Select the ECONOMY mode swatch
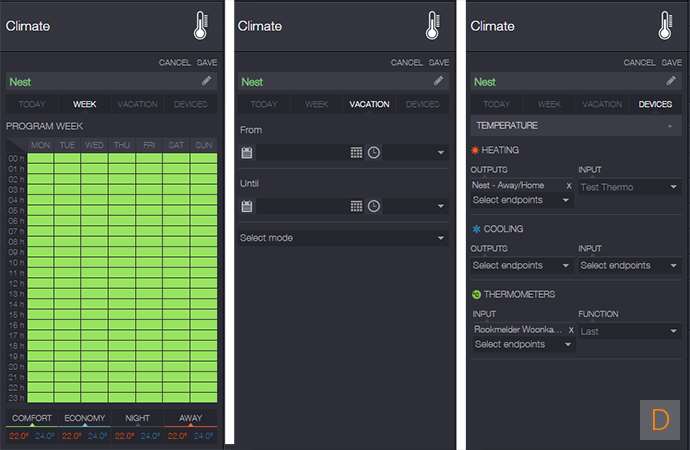 pos(84,418)
